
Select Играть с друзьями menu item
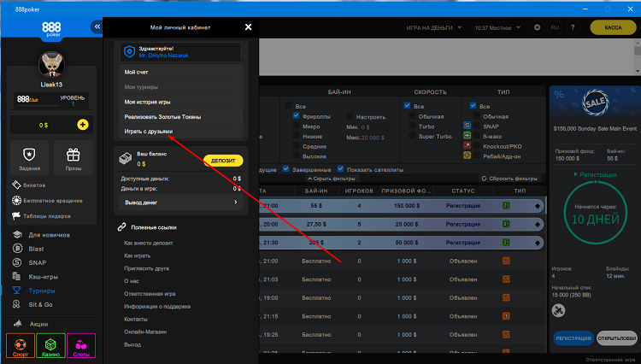[x=149, y=131]
